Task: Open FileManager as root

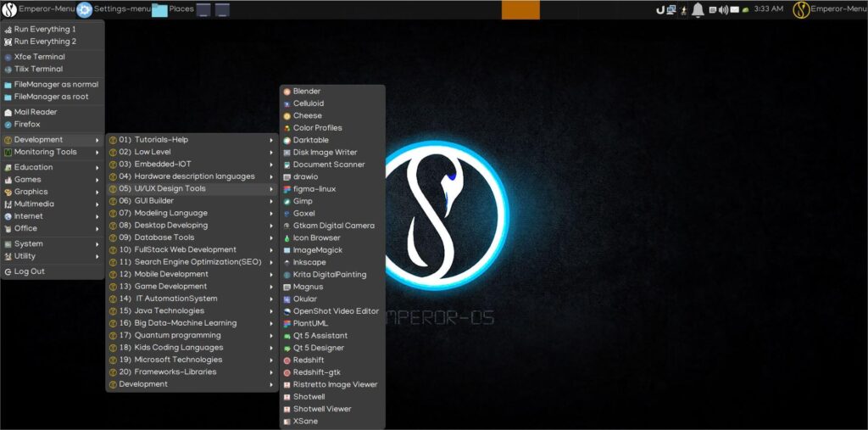Action: (x=53, y=97)
